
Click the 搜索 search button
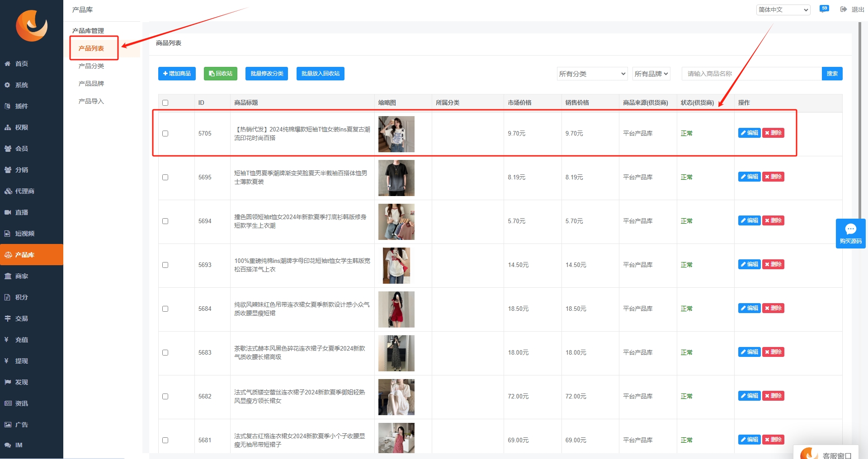pyautogui.click(x=832, y=74)
